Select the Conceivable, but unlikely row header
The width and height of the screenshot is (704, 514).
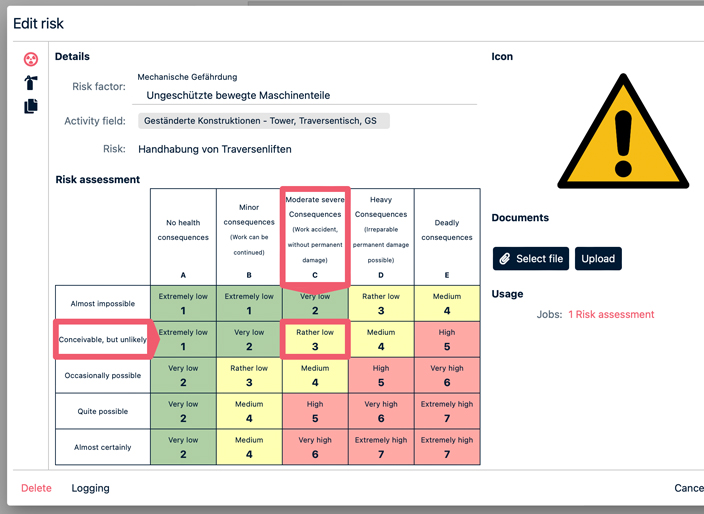coord(102,339)
